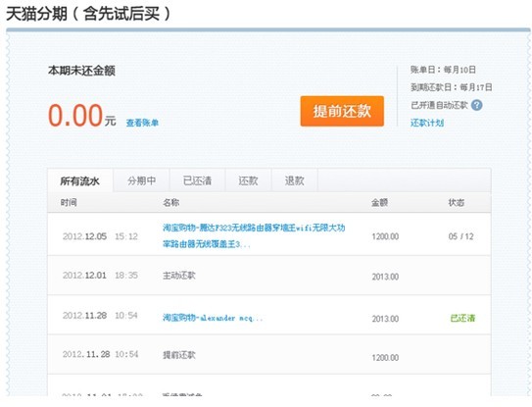Open the 还款 tab
Image resolution: width=532 pixels, height=407 pixels.
coord(248,180)
